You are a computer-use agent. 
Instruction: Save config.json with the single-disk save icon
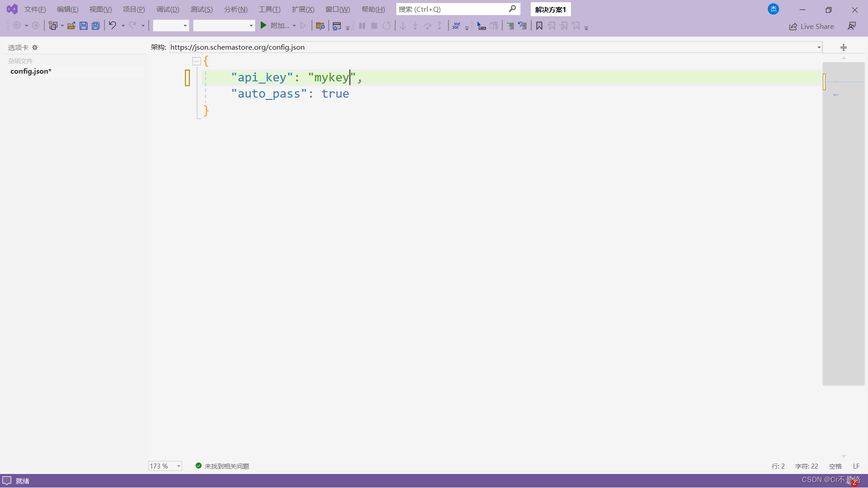pos(84,26)
